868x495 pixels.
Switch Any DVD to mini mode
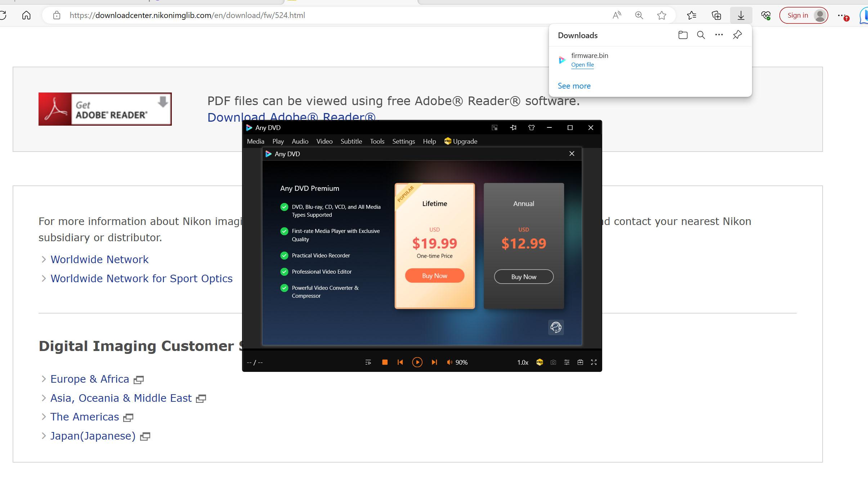tap(495, 127)
